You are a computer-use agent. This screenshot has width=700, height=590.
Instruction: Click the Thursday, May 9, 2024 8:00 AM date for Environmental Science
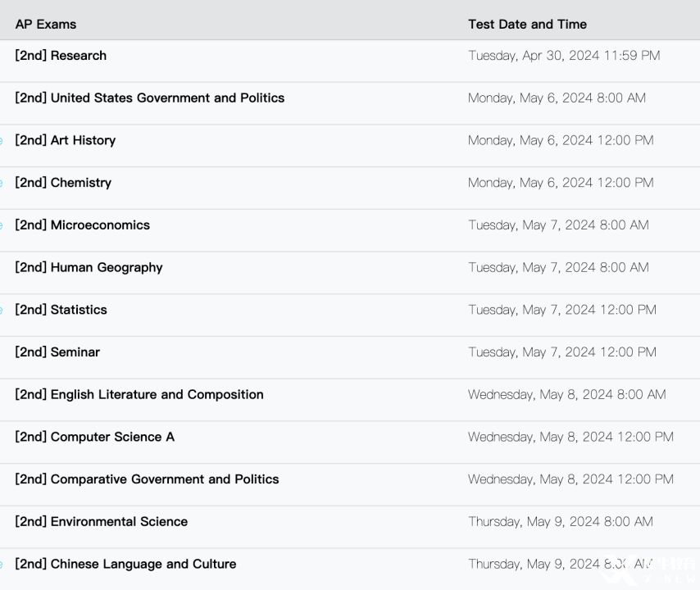(x=560, y=522)
